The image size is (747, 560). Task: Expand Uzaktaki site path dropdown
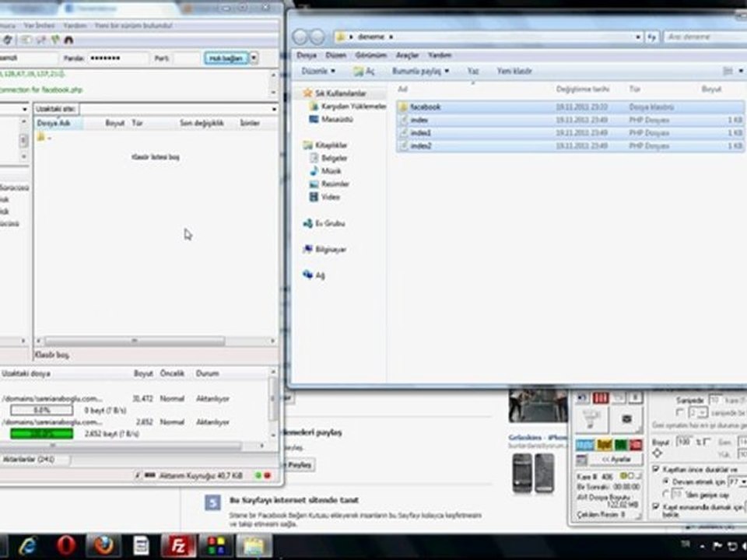274,109
